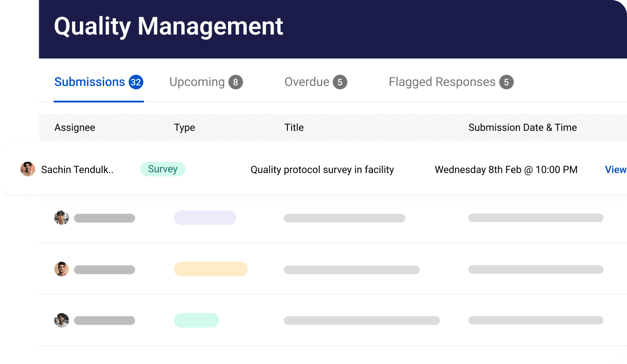Click the Wednesday 8th Feb submission date
627x364 pixels.
506,170
